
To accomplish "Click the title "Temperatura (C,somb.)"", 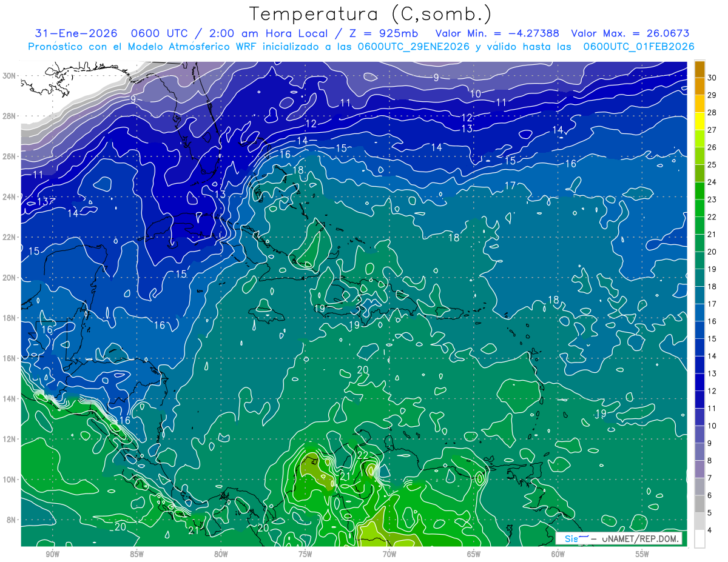I will 371,14.
